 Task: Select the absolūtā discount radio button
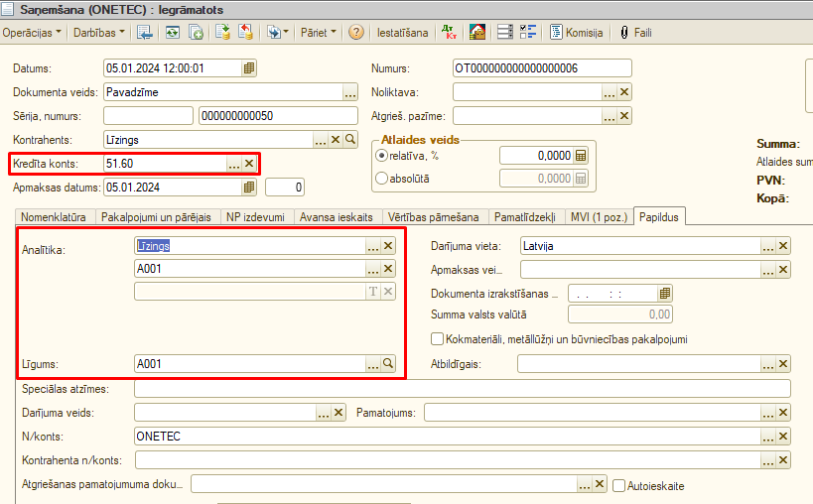click(x=382, y=179)
